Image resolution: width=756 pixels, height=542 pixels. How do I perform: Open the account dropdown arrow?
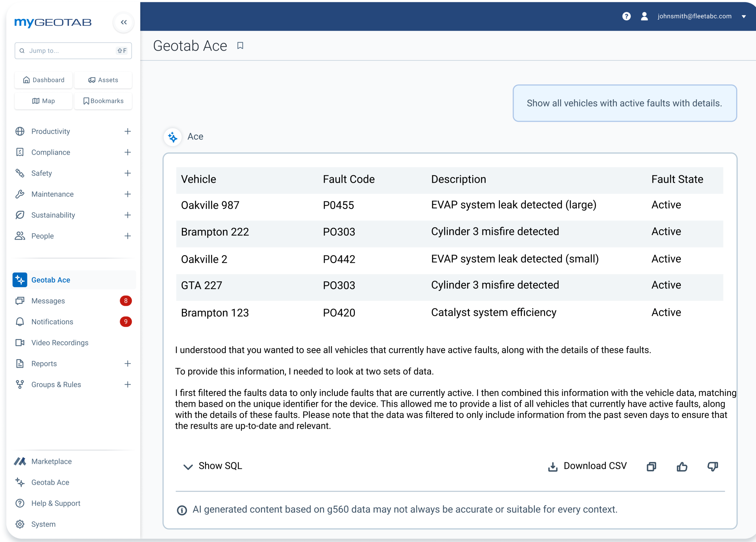(743, 17)
